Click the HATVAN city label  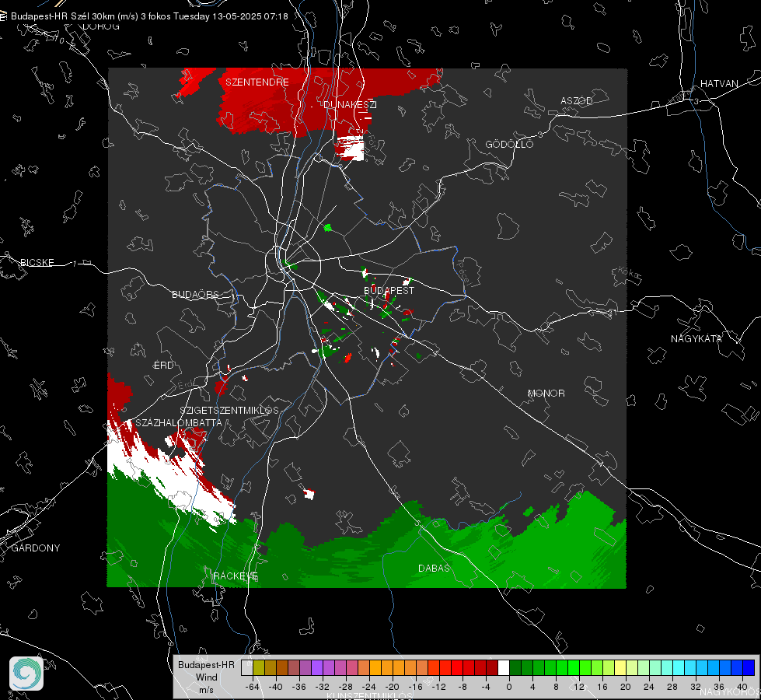[719, 83]
